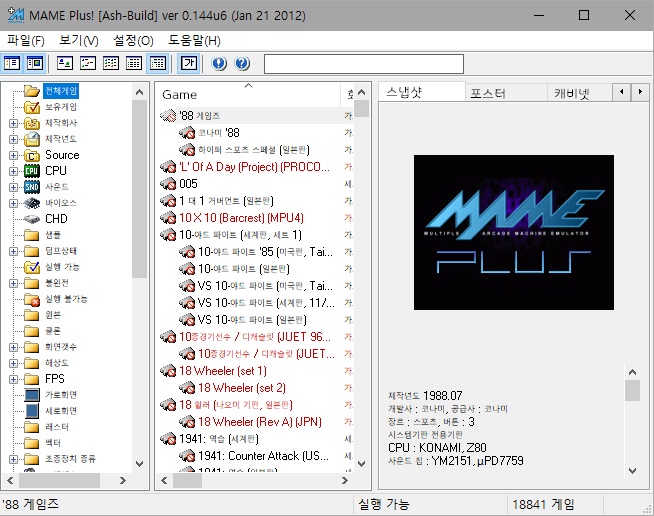The height and width of the screenshot is (516, 654).
Task: Select 18 Wheeler (set 1) row
Action: (256, 371)
